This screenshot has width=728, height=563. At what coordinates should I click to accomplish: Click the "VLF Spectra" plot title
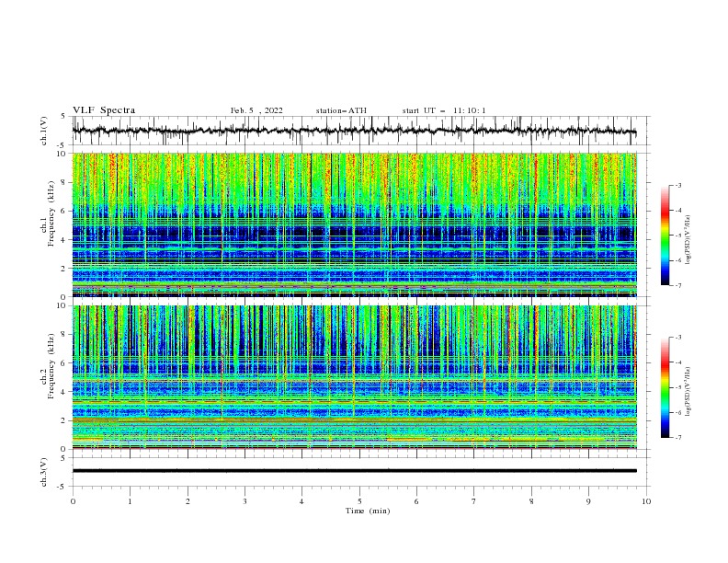pyautogui.click(x=104, y=110)
